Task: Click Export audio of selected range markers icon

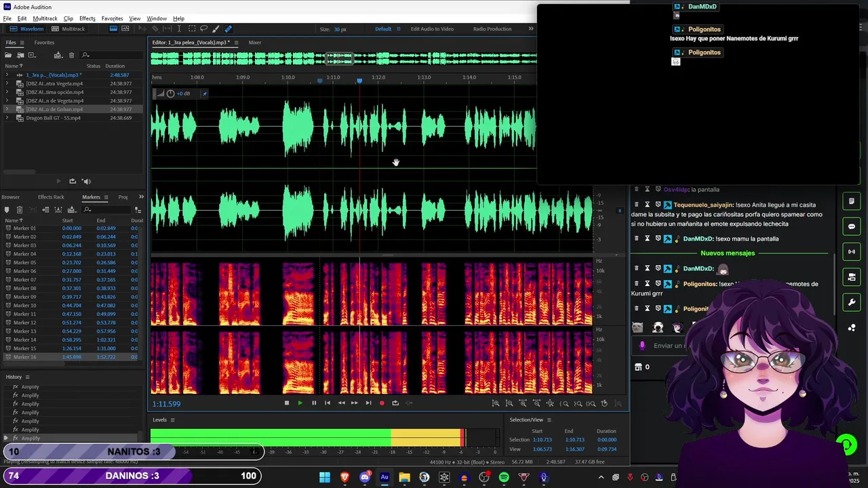Action: [x=58, y=209]
